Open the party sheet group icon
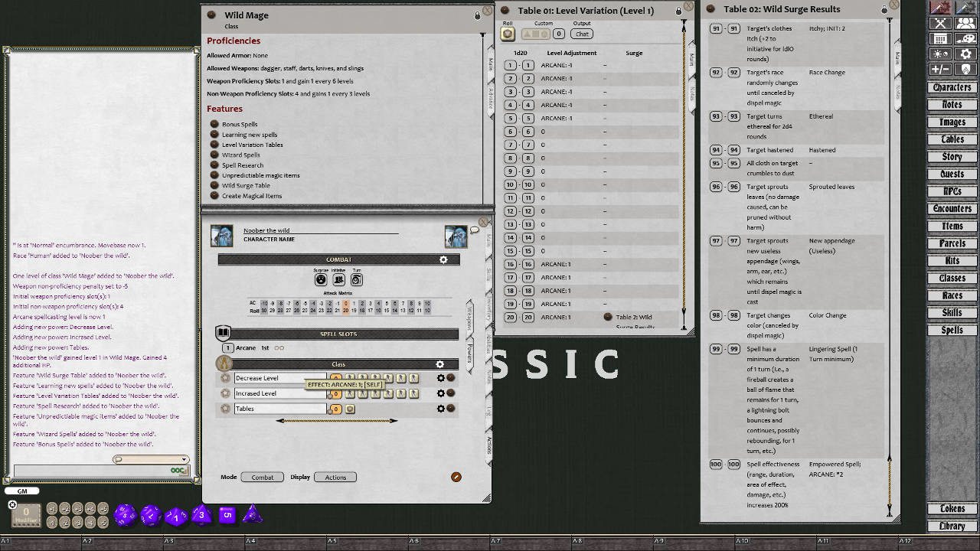Viewport: 980px width, 551px height. click(x=965, y=24)
